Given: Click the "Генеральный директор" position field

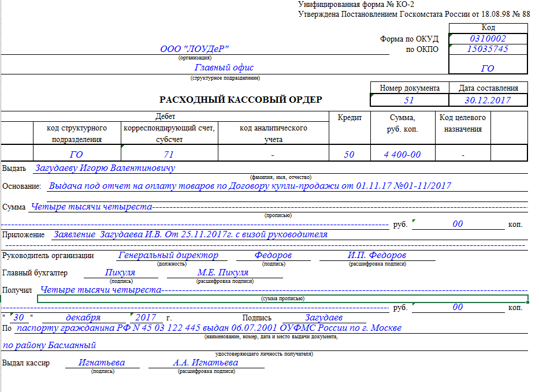Looking at the screenshot, I should point(168,255).
